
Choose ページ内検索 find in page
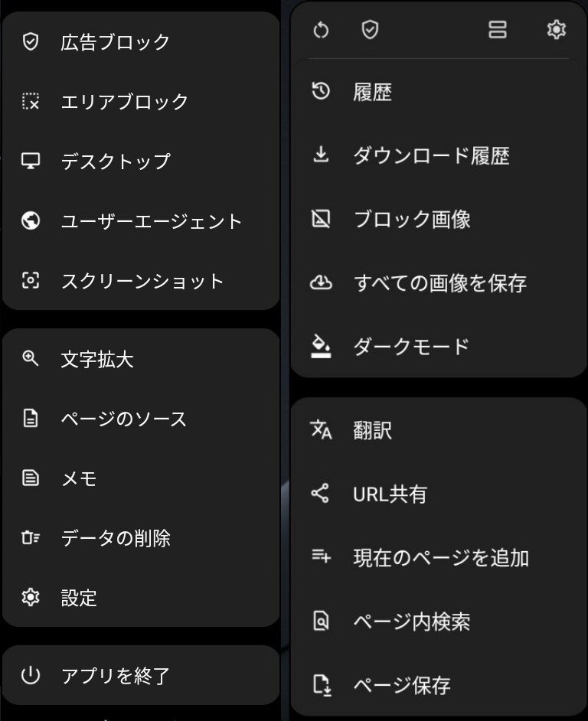[x=411, y=621]
